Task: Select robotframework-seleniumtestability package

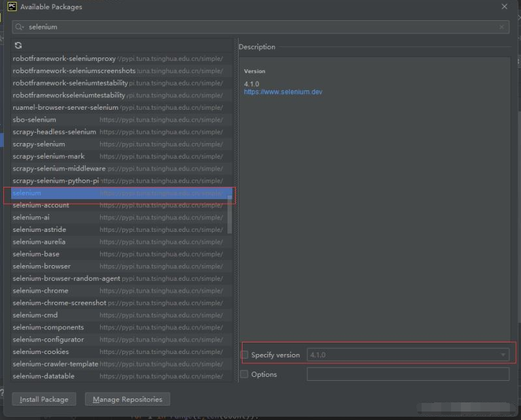Action: click(x=122, y=83)
